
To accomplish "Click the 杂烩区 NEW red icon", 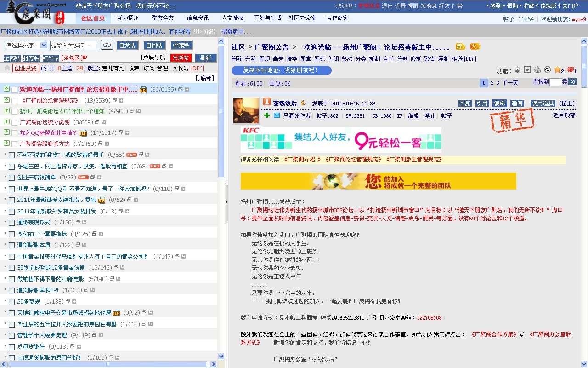I will tap(85, 57).
